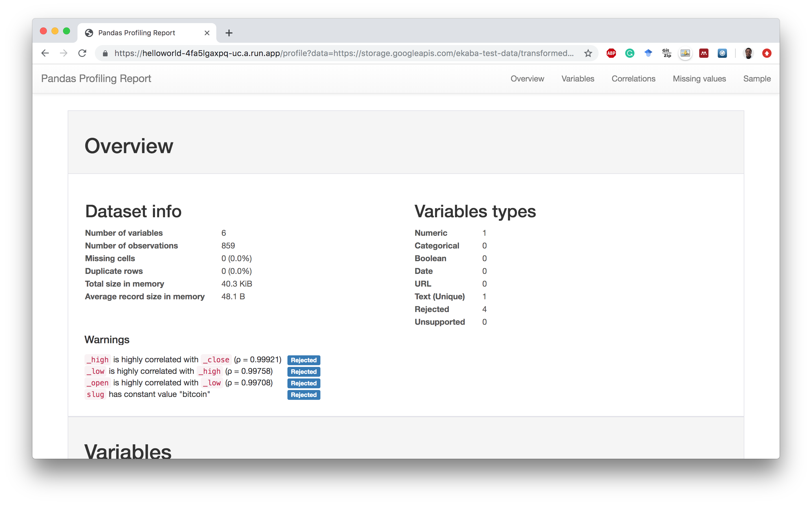The height and width of the screenshot is (505, 812).
Task: Navigate to Missing values section
Action: pyautogui.click(x=699, y=79)
